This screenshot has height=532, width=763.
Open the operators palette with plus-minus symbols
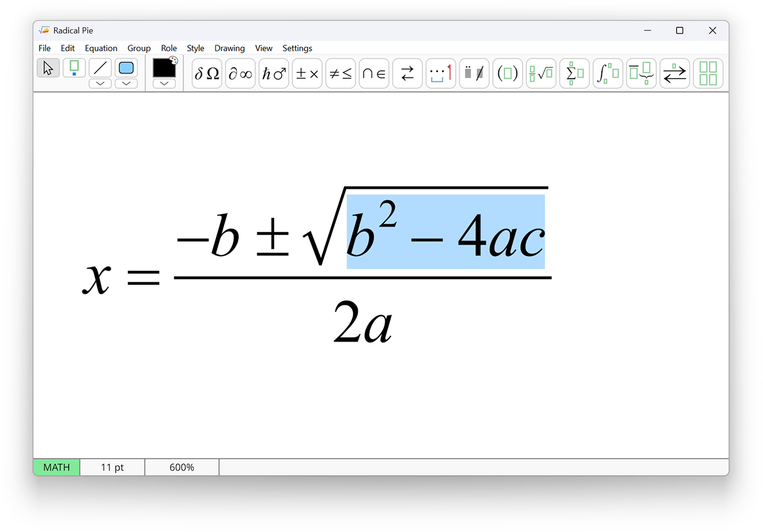coord(307,73)
